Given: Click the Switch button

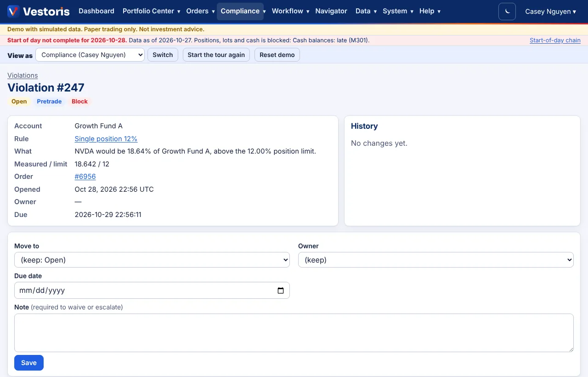Looking at the screenshot, I should 163,55.
